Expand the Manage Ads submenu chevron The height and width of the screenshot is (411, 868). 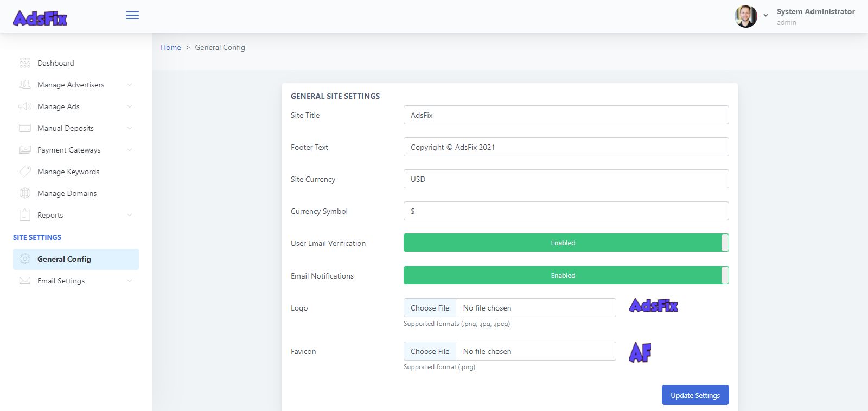130,106
